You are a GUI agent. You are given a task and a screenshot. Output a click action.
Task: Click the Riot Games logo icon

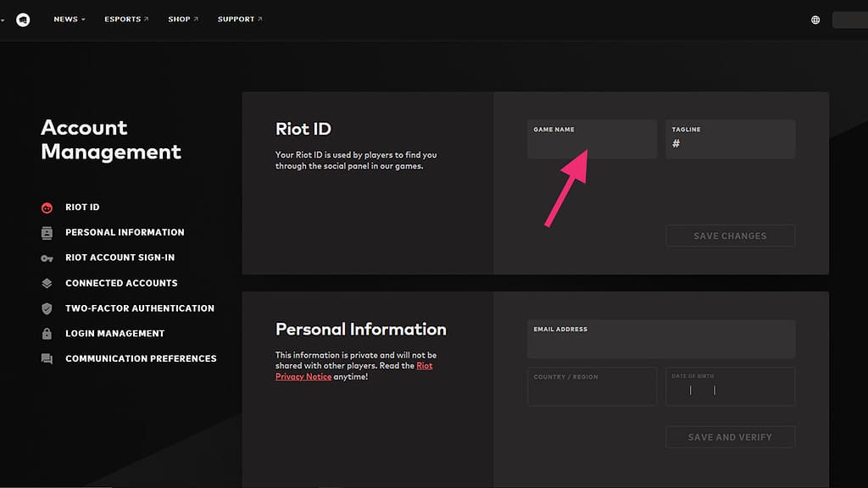tap(23, 20)
